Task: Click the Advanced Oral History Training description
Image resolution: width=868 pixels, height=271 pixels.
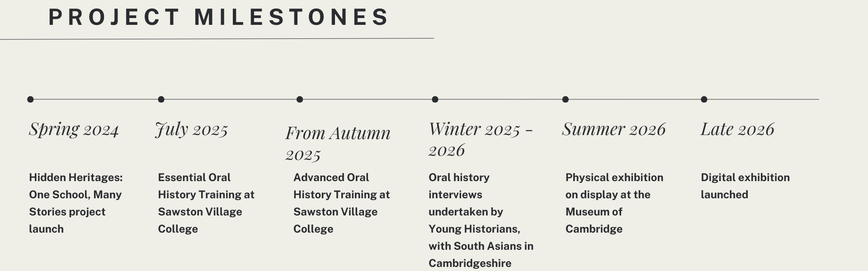Action: tap(341, 203)
